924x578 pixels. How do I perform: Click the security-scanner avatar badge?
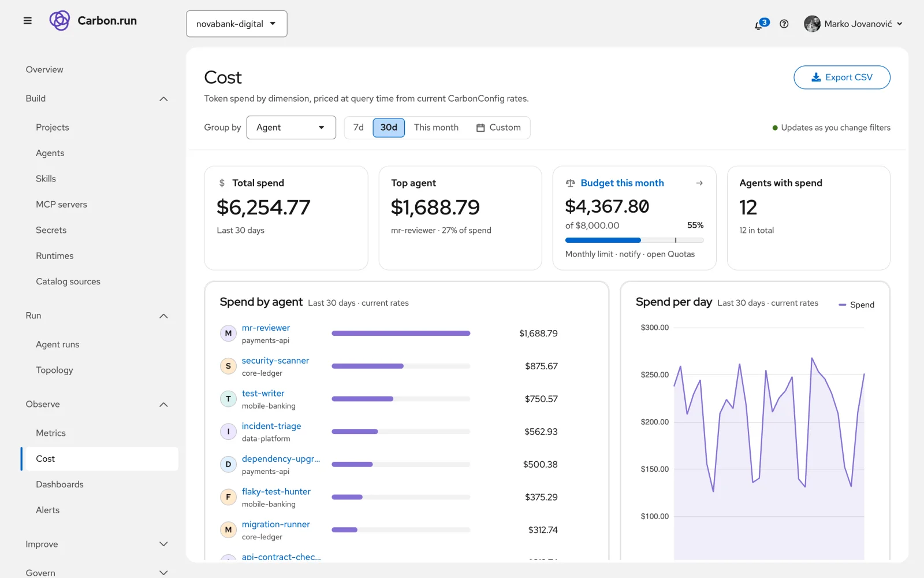tap(228, 366)
